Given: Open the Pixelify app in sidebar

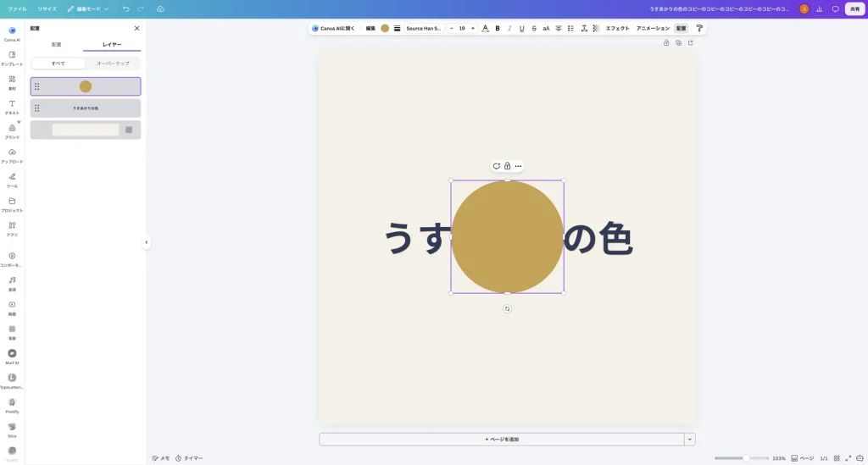Looking at the screenshot, I should (x=12, y=405).
